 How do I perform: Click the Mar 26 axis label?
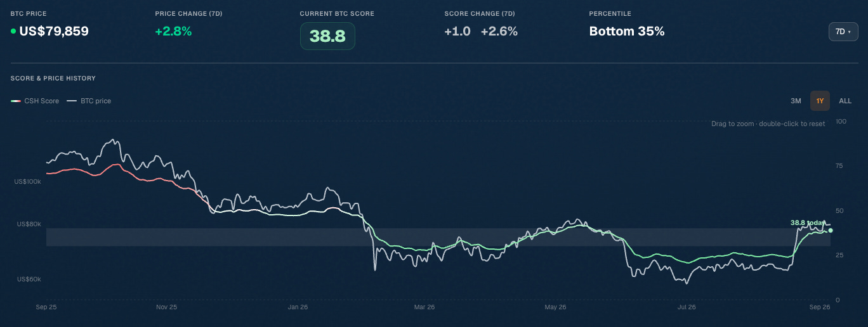(x=424, y=307)
